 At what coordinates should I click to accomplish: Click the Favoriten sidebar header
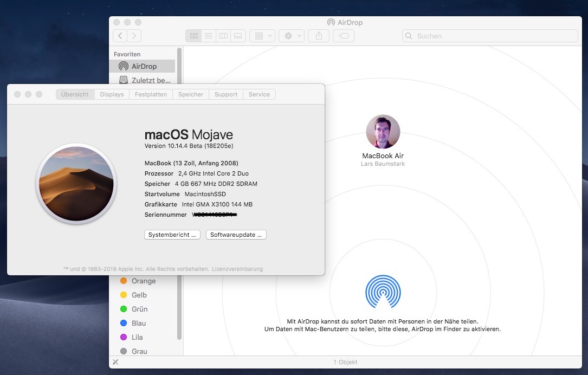pyautogui.click(x=127, y=54)
